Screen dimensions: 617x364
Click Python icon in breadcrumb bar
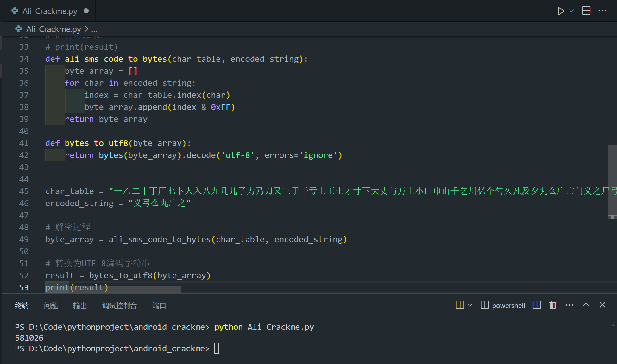[x=19, y=29]
